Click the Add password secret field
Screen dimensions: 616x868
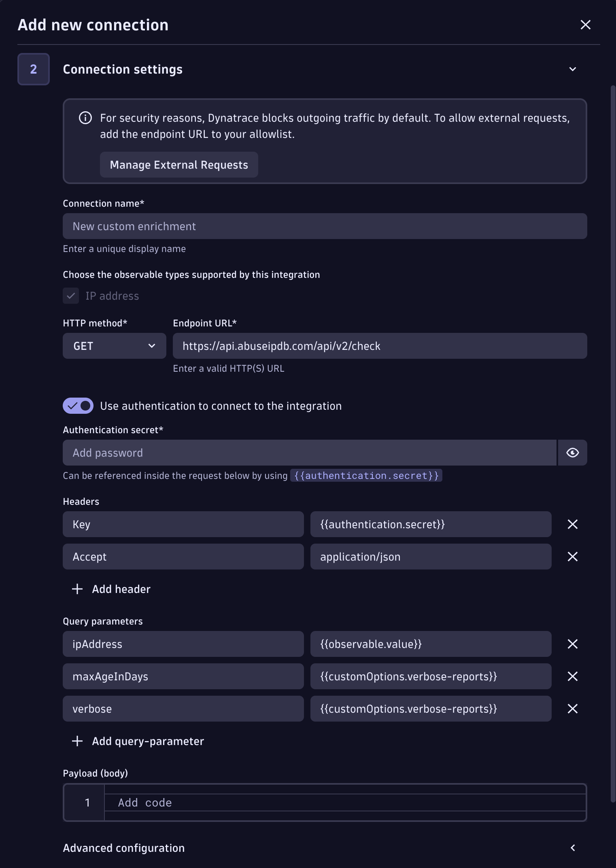point(310,453)
